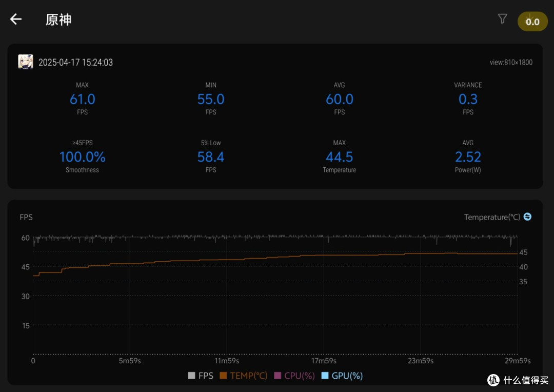
Task: Select the 11m59s time axis label
Action: (227, 361)
